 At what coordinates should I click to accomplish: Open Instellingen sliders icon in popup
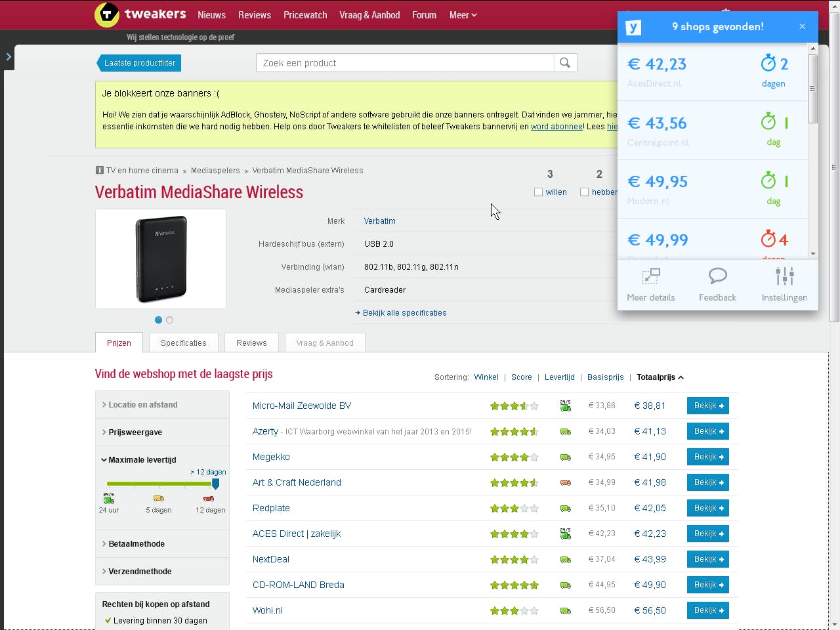point(785,276)
